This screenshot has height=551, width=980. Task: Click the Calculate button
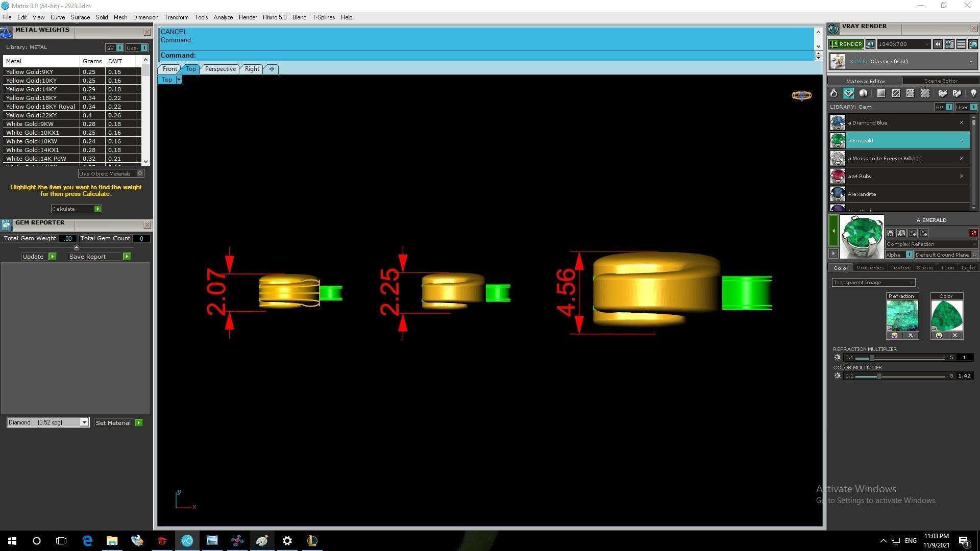point(76,209)
